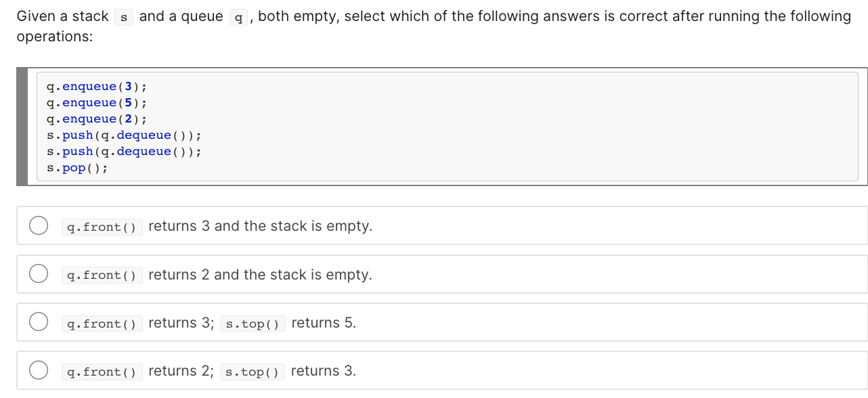868x398 pixels.
Task: Click the text 'returns 2 and the stack is empty.'
Action: pyautogui.click(x=261, y=274)
